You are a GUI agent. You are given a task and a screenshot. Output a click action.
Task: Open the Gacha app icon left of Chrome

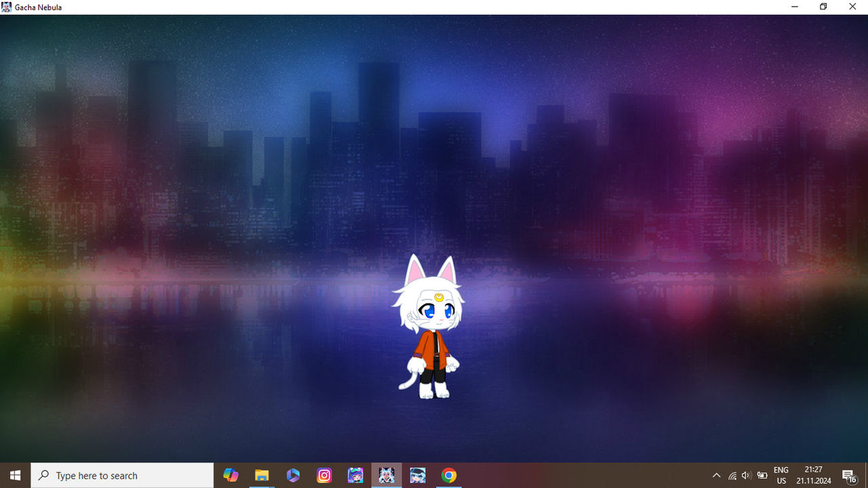click(418, 475)
